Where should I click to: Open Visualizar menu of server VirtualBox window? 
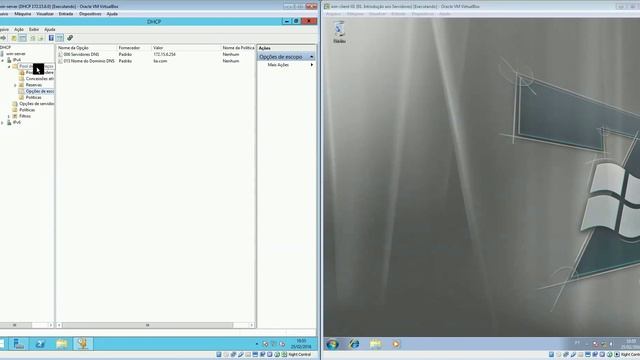(45, 14)
